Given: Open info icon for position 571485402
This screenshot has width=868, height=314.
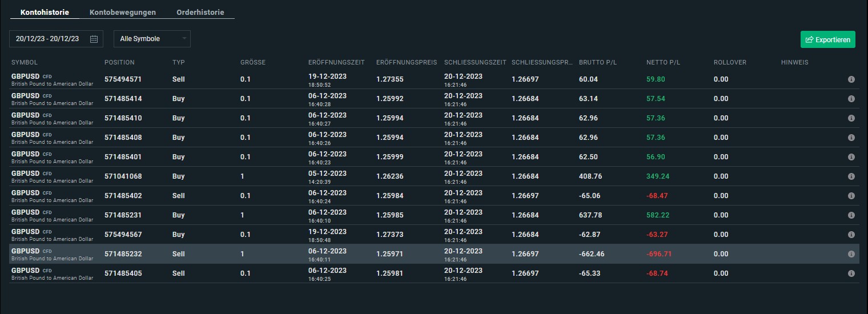Looking at the screenshot, I should point(851,196).
